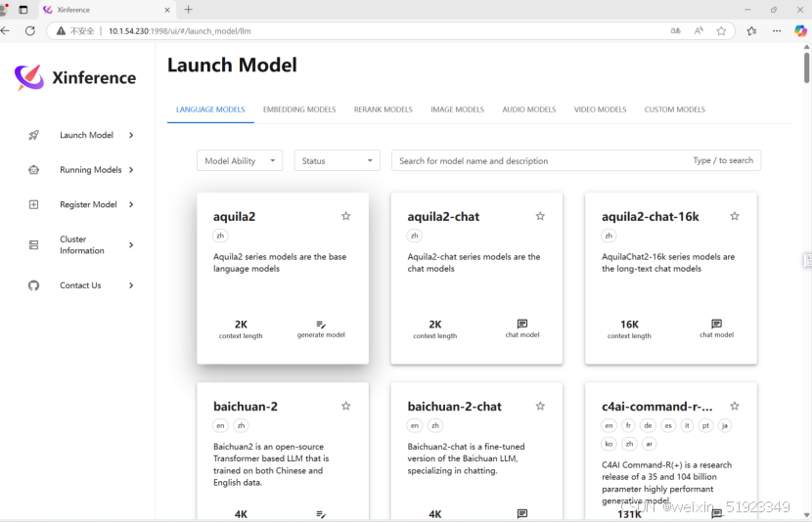
Task: Open Cluster Information in the sidebar
Action: (x=82, y=244)
